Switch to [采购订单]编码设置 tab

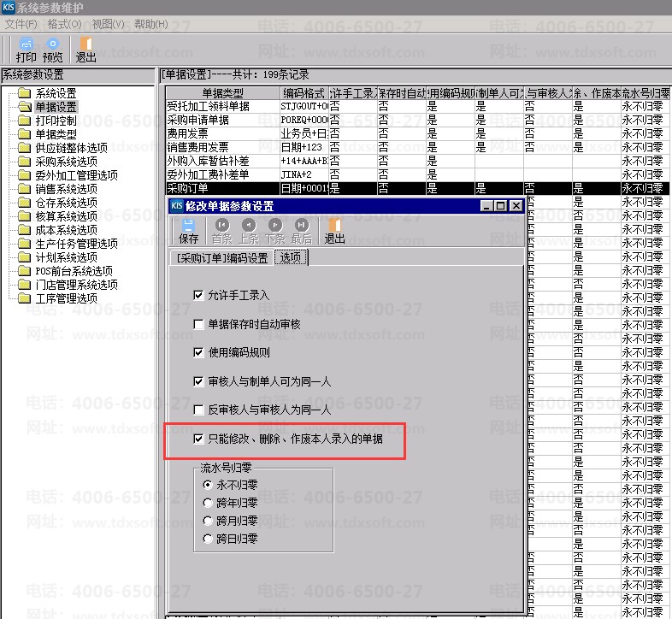click(221, 257)
